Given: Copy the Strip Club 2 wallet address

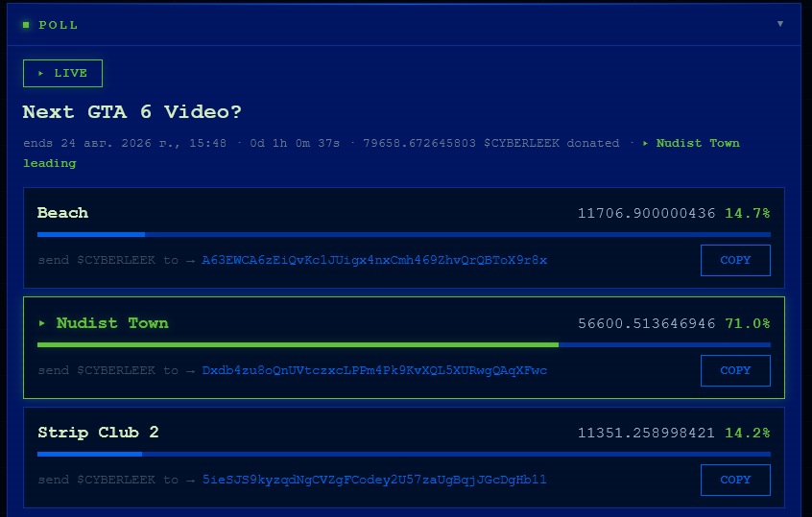Looking at the screenshot, I should pos(735,480).
